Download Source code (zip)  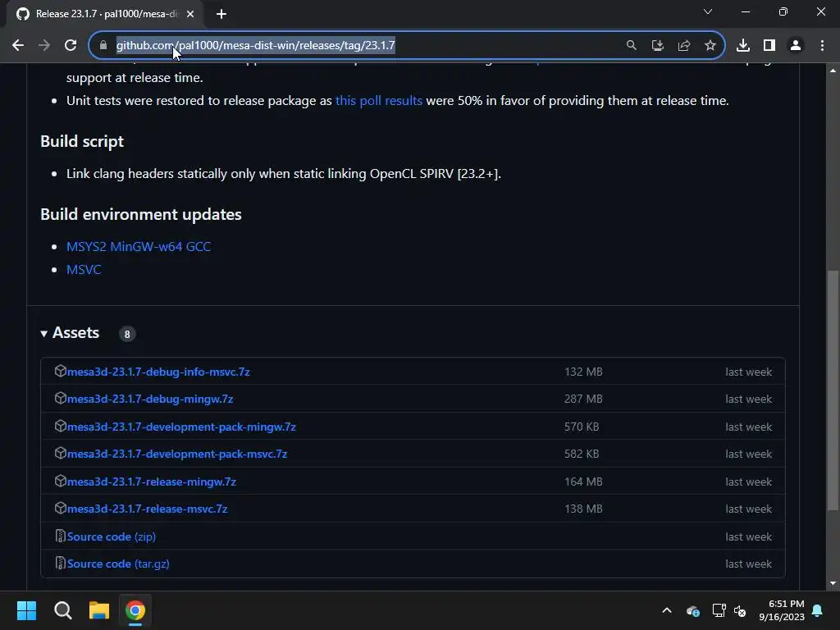tap(112, 536)
